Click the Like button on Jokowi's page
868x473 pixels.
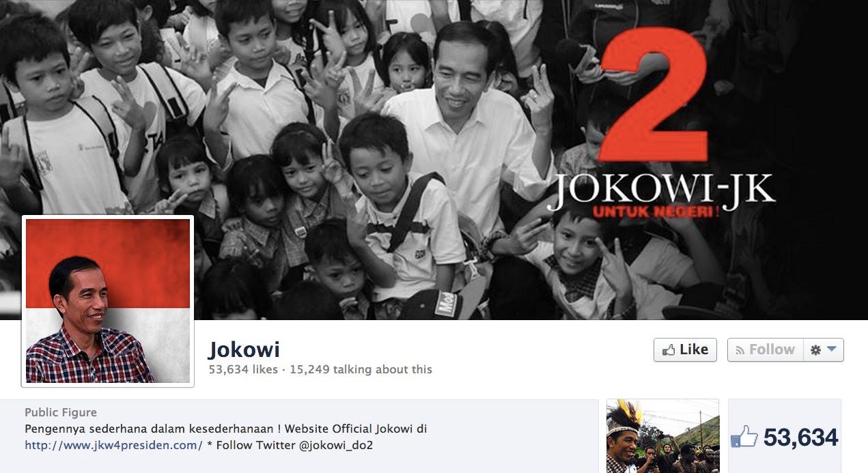coord(685,349)
